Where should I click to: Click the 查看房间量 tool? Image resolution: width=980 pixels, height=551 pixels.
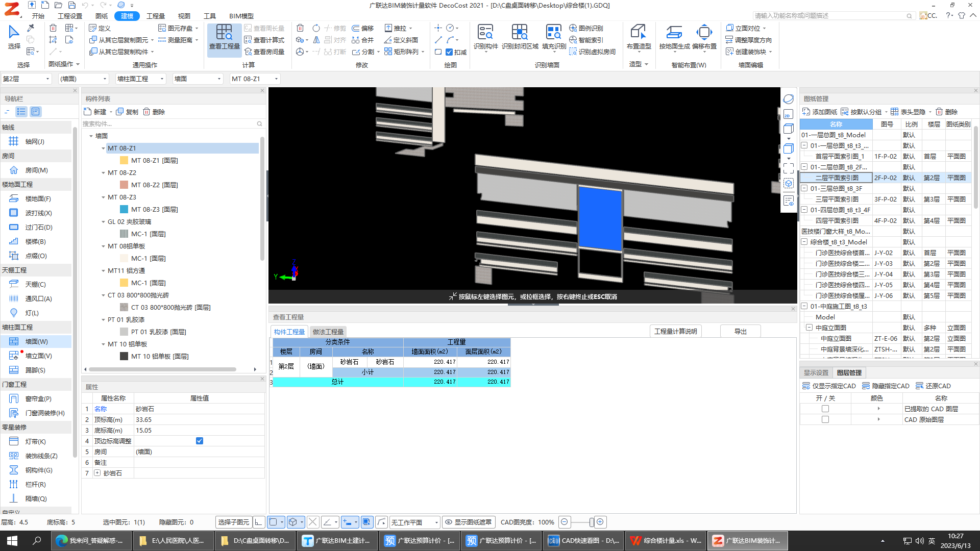pyautogui.click(x=264, y=52)
